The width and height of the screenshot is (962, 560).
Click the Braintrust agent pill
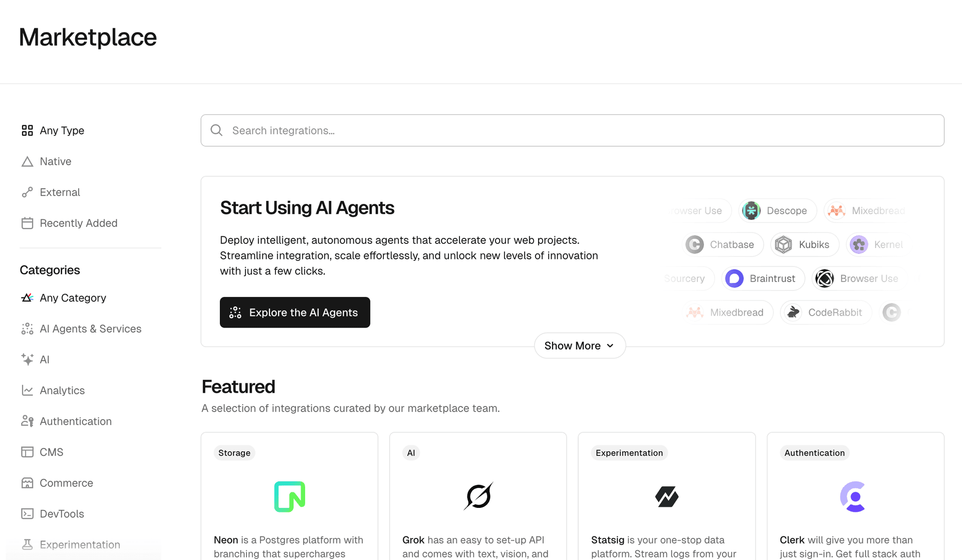[763, 278]
